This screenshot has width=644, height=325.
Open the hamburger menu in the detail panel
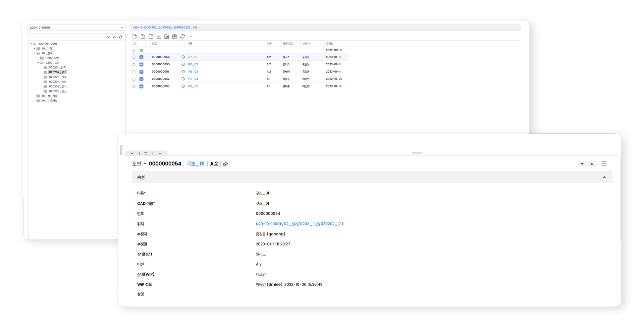[x=604, y=164]
